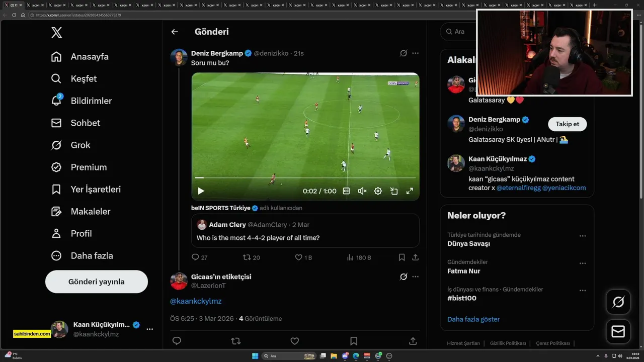The height and width of the screenshot is (362, 644).
Task: Open video settings gear
Action: [x=378, y=191]
